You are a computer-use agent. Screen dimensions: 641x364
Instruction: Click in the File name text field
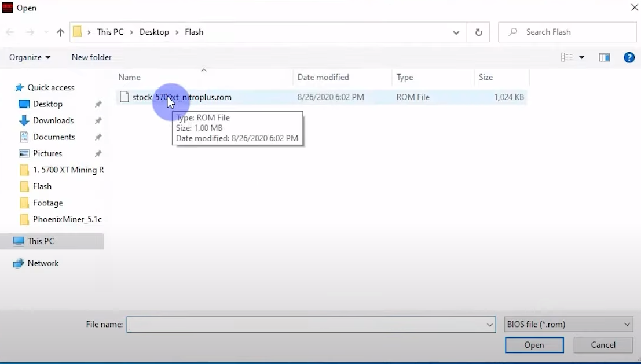307,325
